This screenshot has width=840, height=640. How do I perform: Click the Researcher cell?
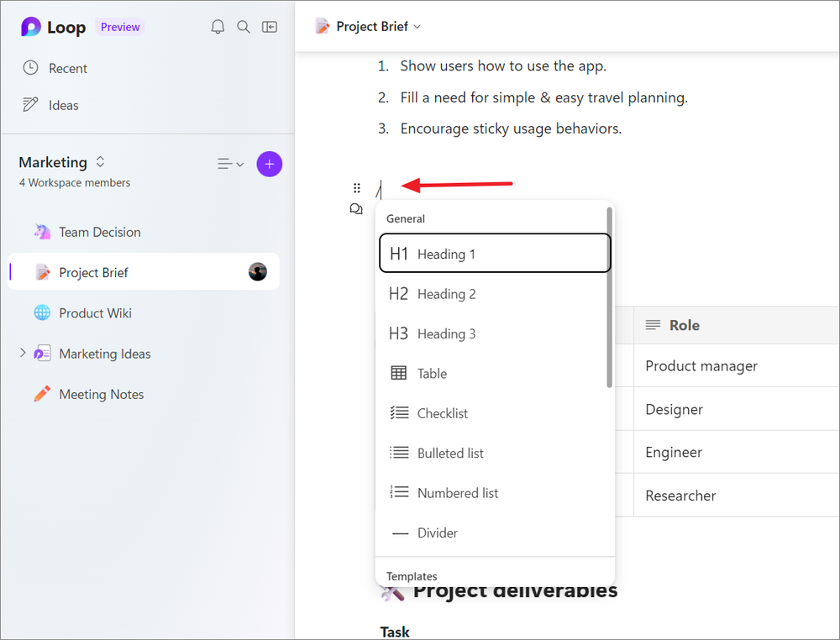click(x=737, y=496)
